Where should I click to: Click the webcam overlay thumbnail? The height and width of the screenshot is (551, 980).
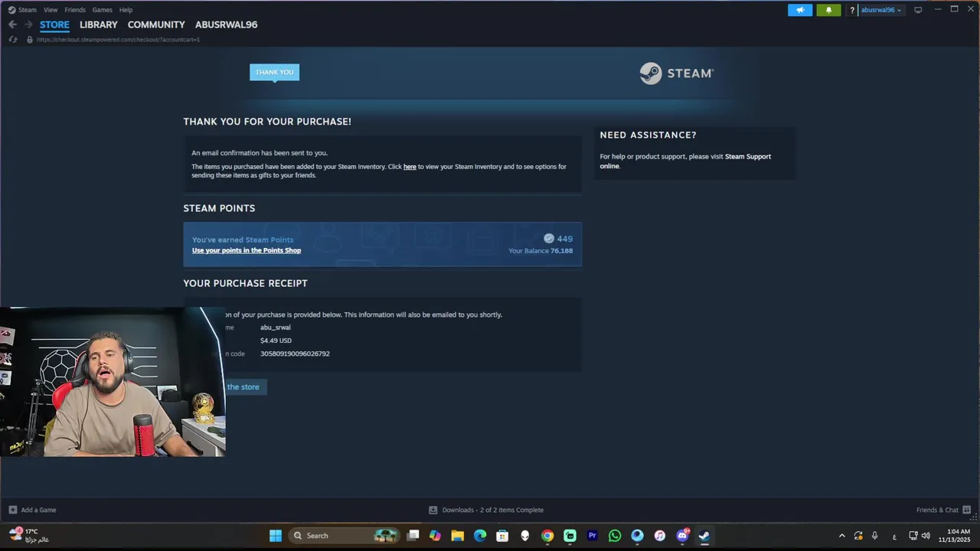(x=113, y=382)
